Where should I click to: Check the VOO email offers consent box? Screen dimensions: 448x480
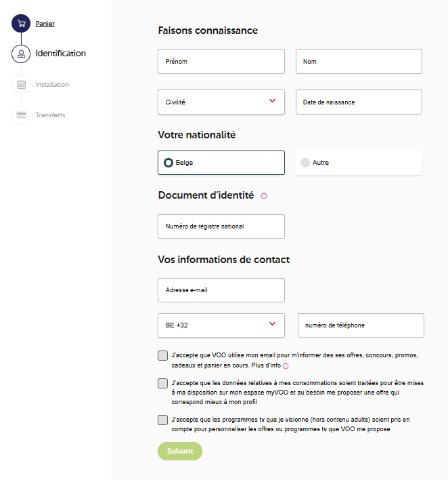(163, 356)
